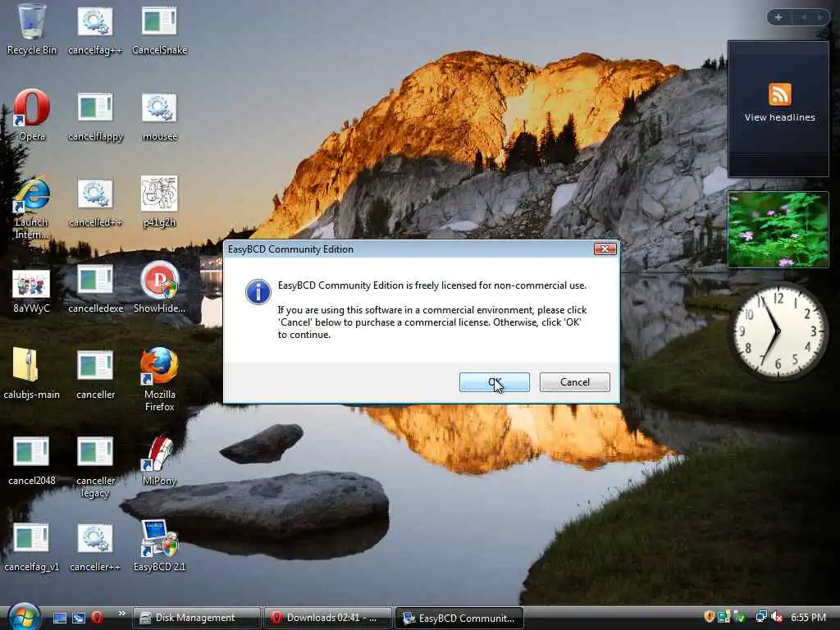Select the Mozilla Firefox desktop shortcut
The height and width of the screenshot is (630, 840).
(x=160, y=380)
